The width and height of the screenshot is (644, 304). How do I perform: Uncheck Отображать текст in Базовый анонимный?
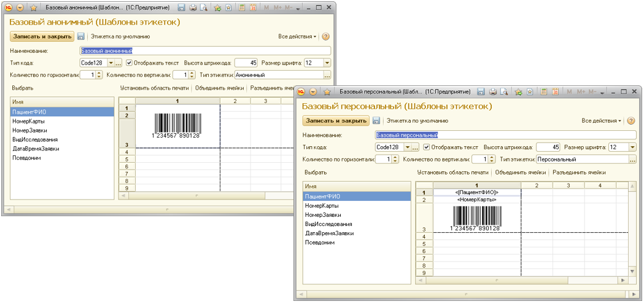(x=129, y=63)
